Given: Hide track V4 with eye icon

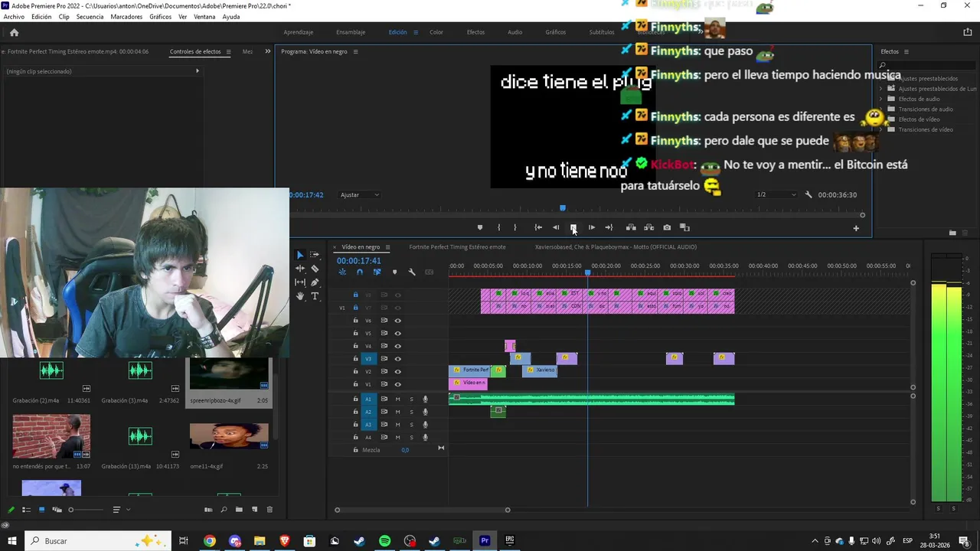Looking at the screenshot, I should (x=397, y=346).
